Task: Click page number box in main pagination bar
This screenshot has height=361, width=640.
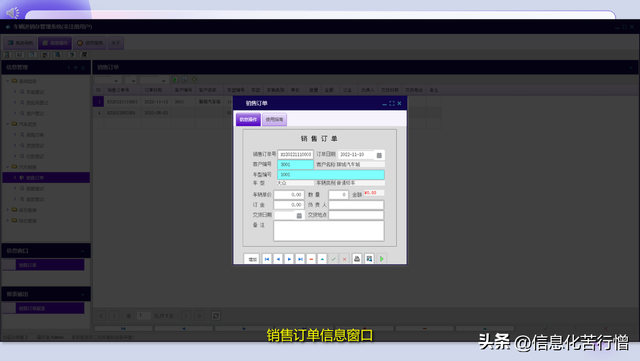Action: [143, 316]
